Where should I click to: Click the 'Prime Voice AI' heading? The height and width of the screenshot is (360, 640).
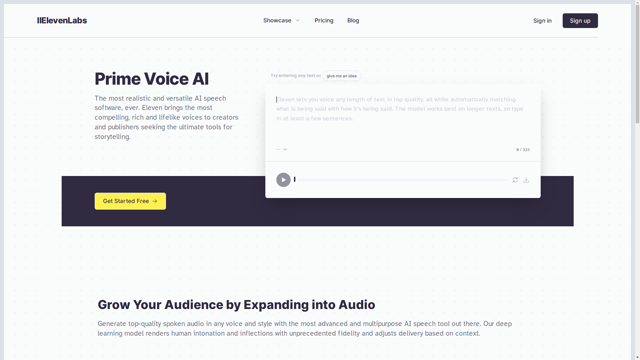pos(151,79)
